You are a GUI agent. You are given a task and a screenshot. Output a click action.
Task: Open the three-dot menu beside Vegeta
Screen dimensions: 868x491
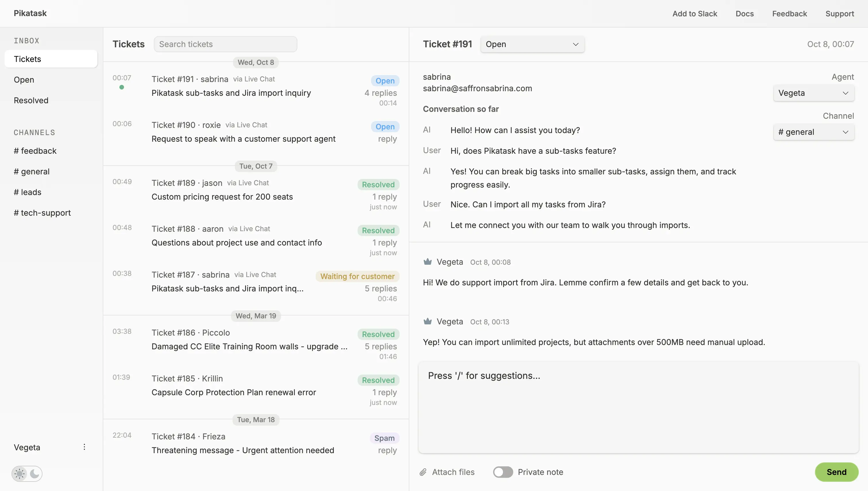click(x=84, y=447)
